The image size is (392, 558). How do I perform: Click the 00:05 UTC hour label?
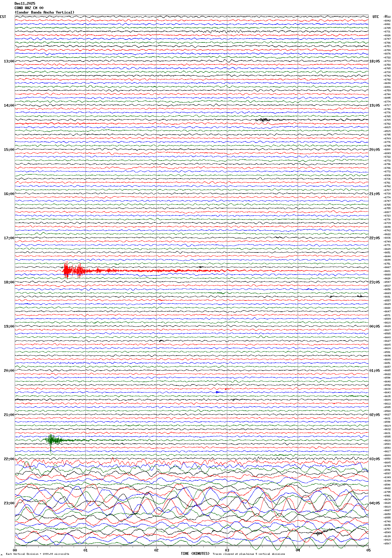[x=374, y=326]
